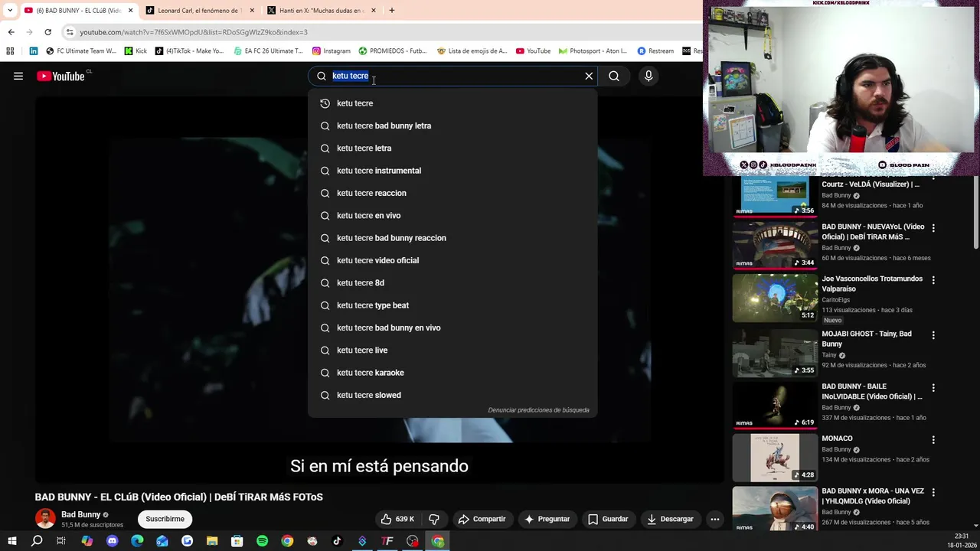The width and height of the screenshot is (980, 551).
Task: Pick 'ketu tecre instrumental' suggestion
Action: 452,171
